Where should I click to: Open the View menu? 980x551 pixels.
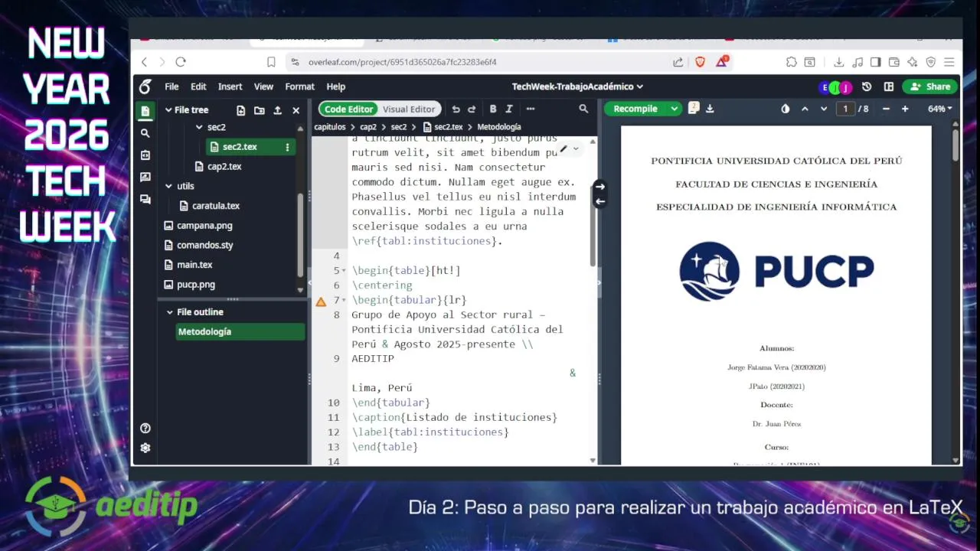click(263, 86)
